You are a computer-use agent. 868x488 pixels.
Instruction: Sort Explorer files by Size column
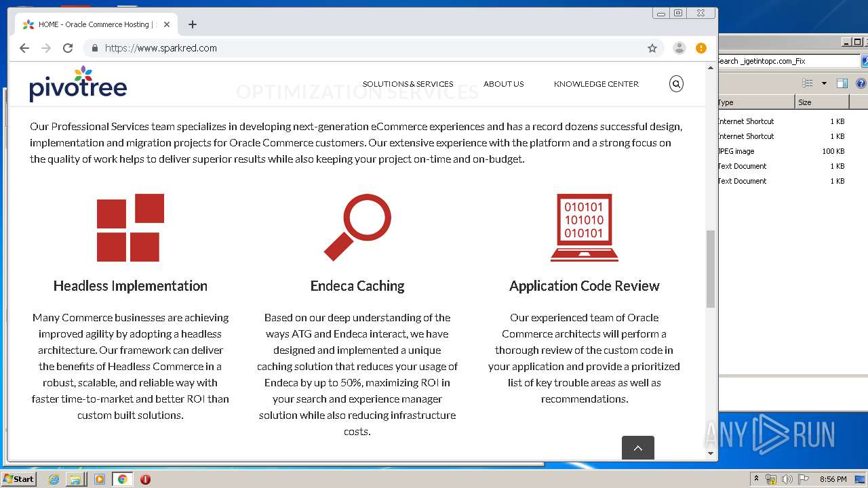click(x=822, y=102)
